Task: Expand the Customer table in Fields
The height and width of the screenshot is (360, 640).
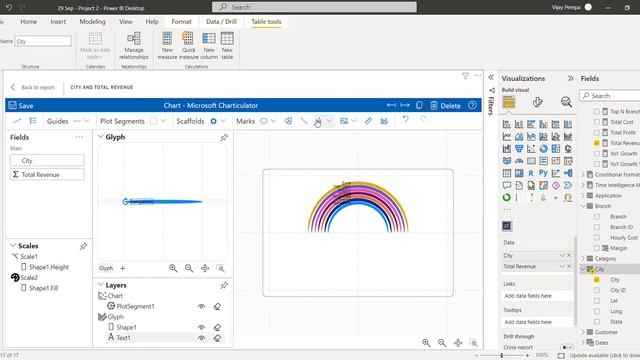Action: (583, 332)
